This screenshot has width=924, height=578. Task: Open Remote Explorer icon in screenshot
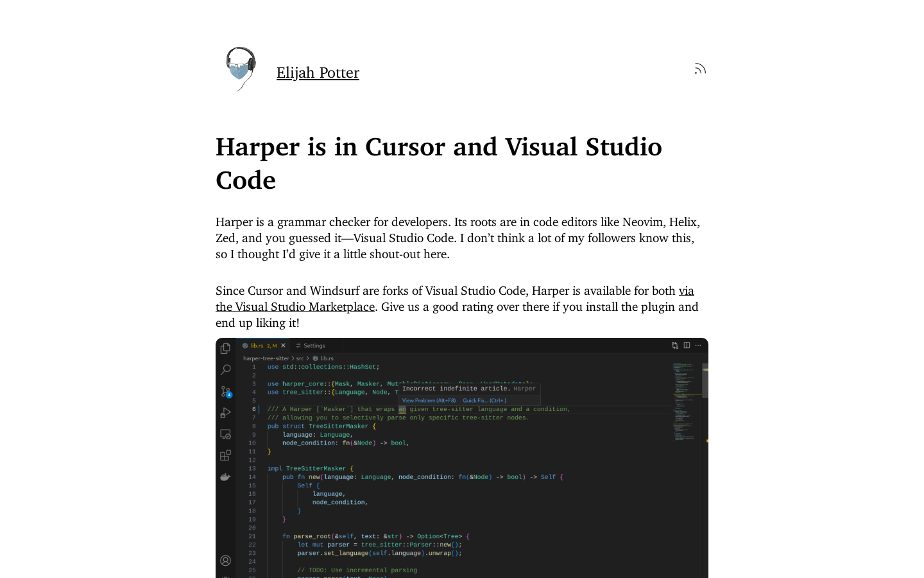click(x=225, y=434)
